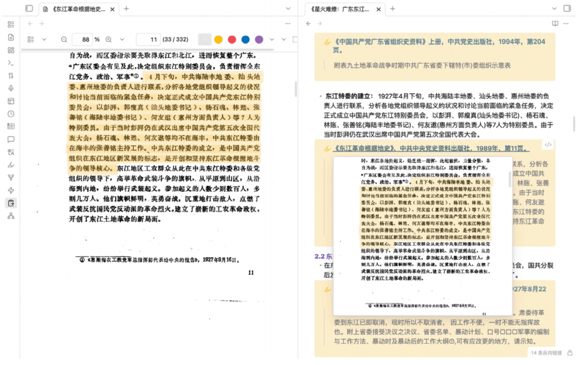Select the purple highlight color
The height and width of the screenshot is (365, 588).
point(259,39)
